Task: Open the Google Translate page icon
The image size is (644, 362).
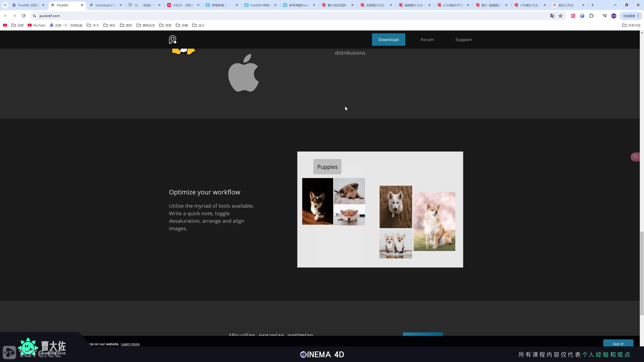Action: 552,16
